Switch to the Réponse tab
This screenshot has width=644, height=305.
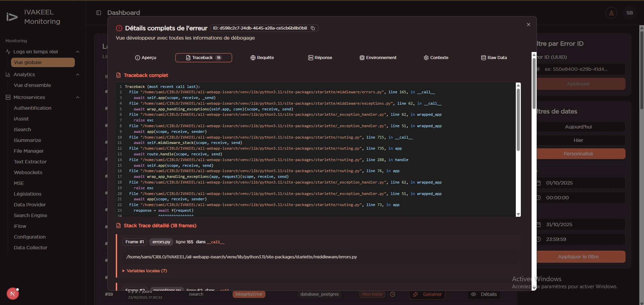point(320,58)
